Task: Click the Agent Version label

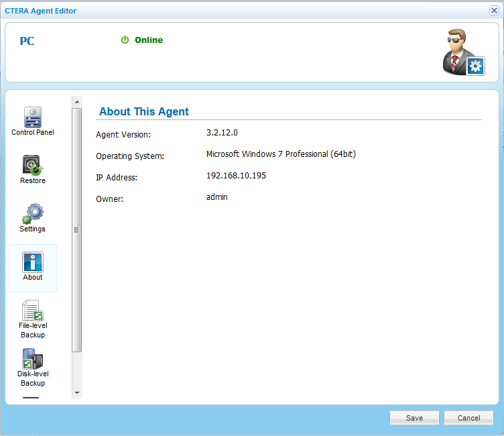Action: (123, 135)
